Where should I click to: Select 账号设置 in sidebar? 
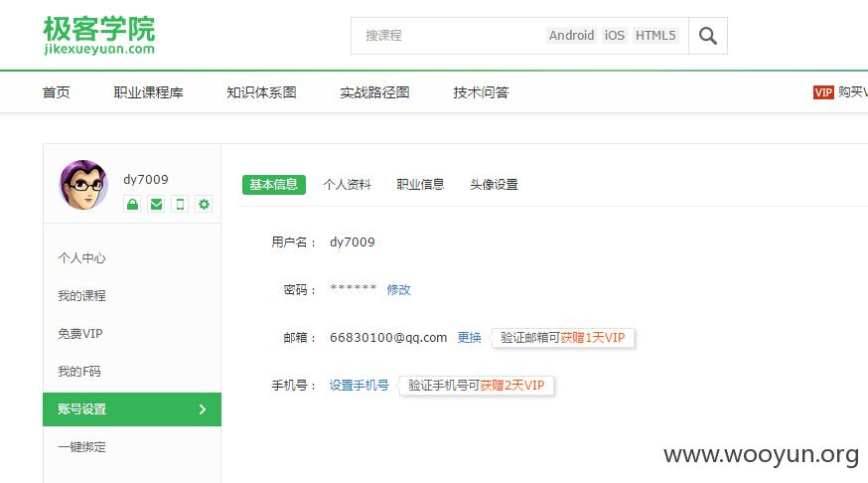[x=132, y=409]
